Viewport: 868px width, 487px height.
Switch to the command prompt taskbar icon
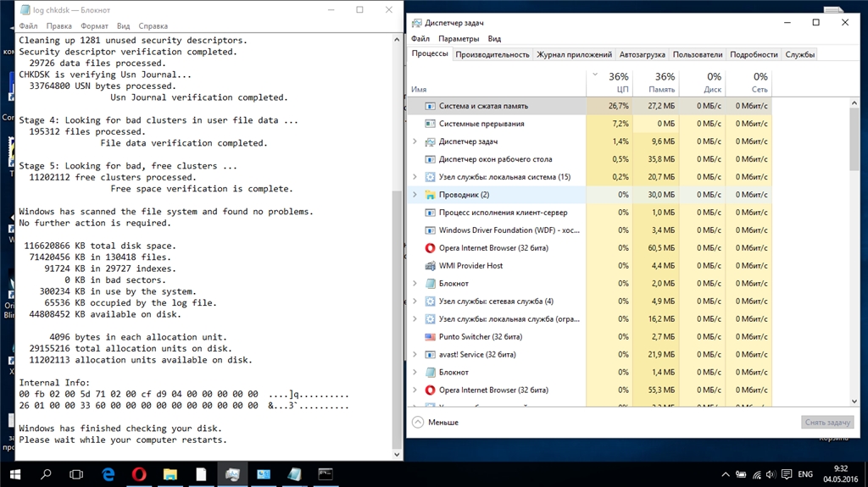click(325, 474)
